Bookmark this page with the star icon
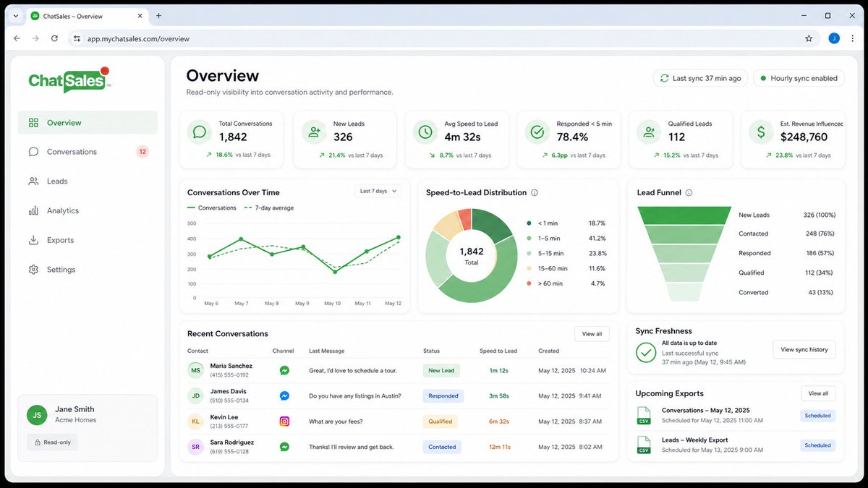 [x=809, y=38]
